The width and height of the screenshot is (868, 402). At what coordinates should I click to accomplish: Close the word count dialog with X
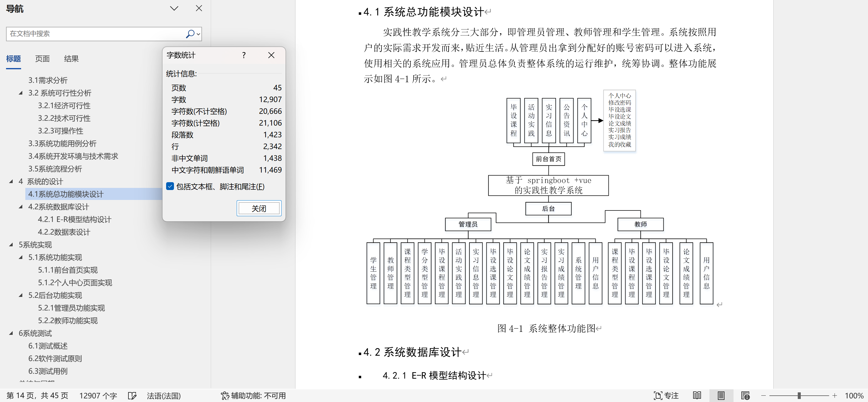coord(271,55)
